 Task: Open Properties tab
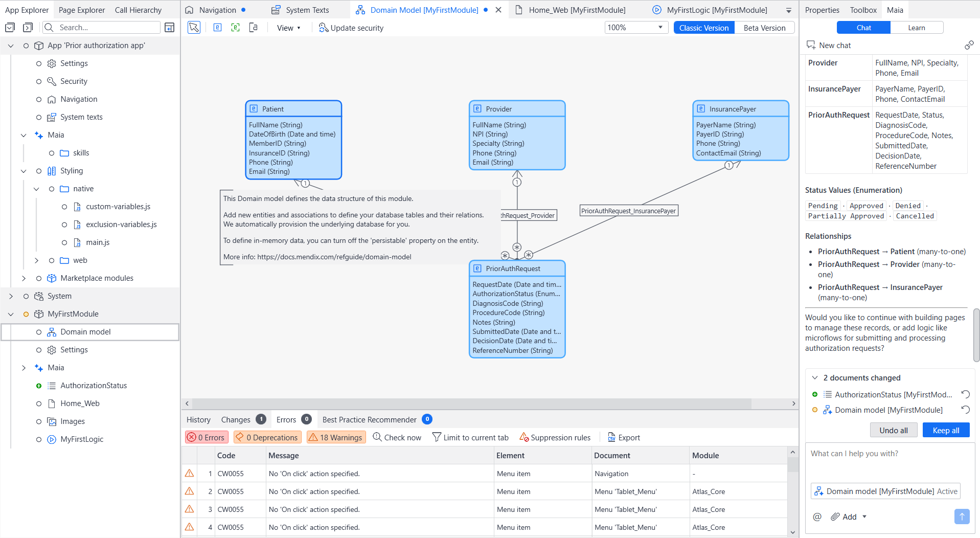point(822,10)
